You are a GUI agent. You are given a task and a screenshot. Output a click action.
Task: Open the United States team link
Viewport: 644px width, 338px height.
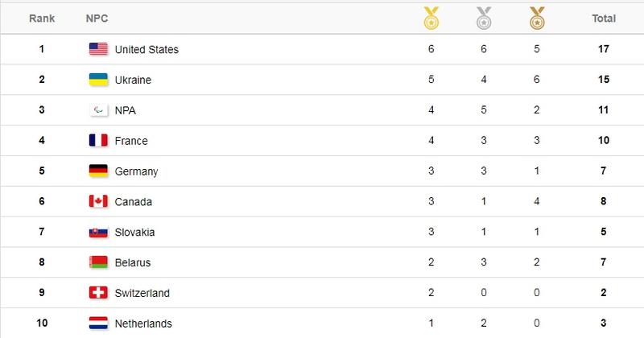click(147, 50)
